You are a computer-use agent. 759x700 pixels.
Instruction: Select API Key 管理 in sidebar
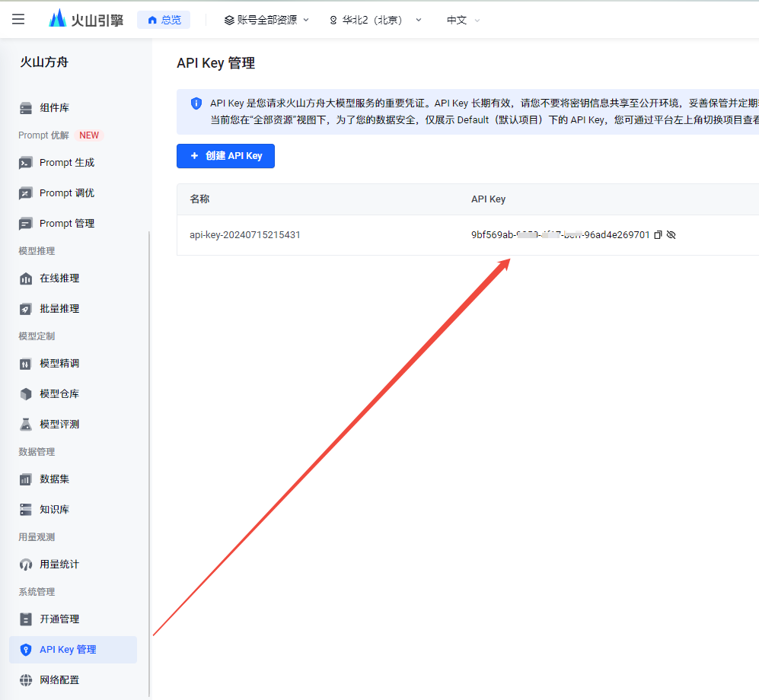pos(73,650)
